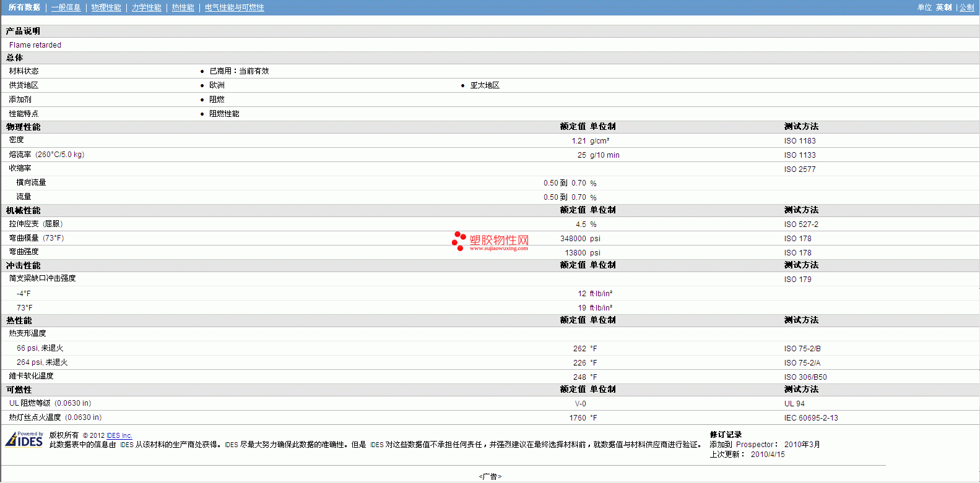Select 英制 unit system
The height and width of the screenshot is (483, 980).
(943, 7)
